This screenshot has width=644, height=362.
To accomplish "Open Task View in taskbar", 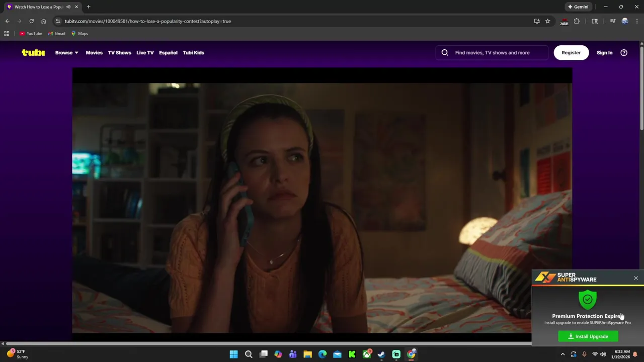I will pos(263,354).
